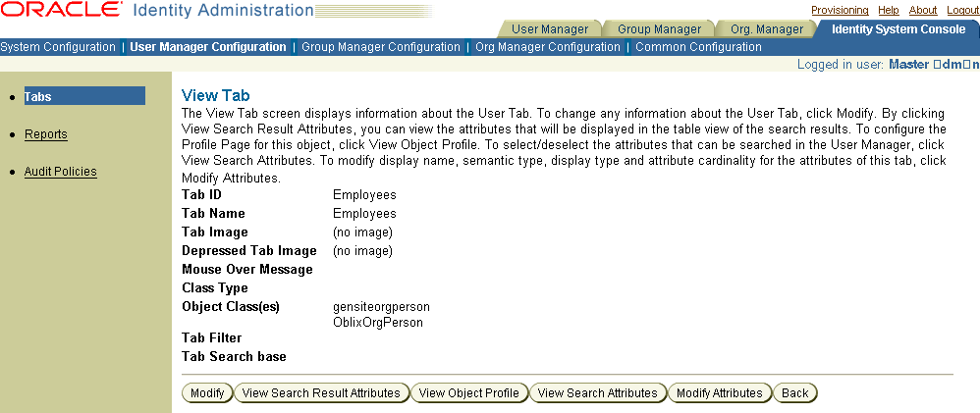Image resolution: width=980 pixels, height=413 pixels.
Task: Log out using the Logout link
Action: 962,10
